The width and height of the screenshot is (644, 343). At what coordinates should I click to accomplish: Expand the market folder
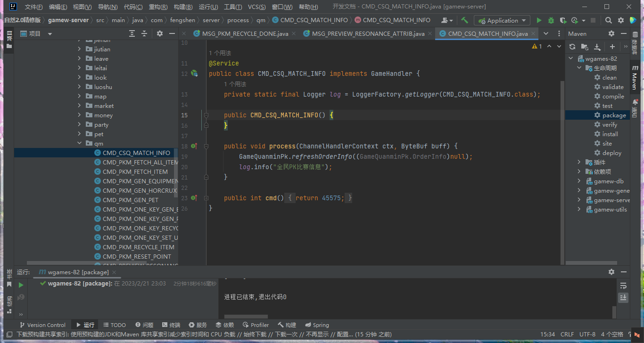click(x=79, y=106)
